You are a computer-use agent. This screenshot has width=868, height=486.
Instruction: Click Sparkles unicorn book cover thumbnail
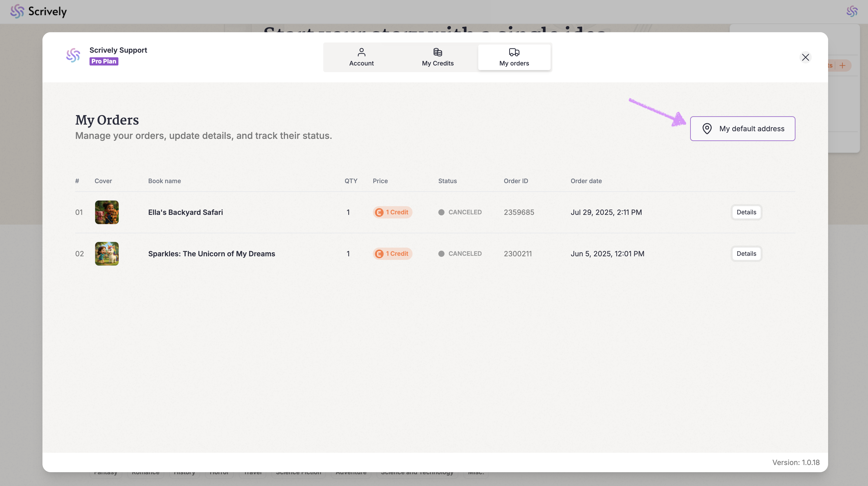point(107,254)
